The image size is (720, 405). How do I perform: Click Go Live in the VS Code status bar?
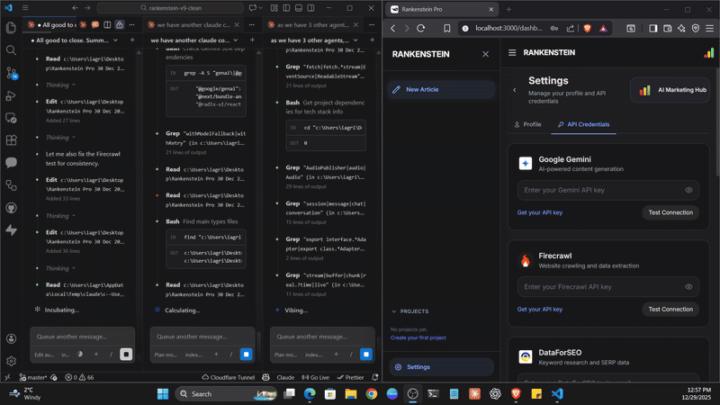click(x=315, y=377)
